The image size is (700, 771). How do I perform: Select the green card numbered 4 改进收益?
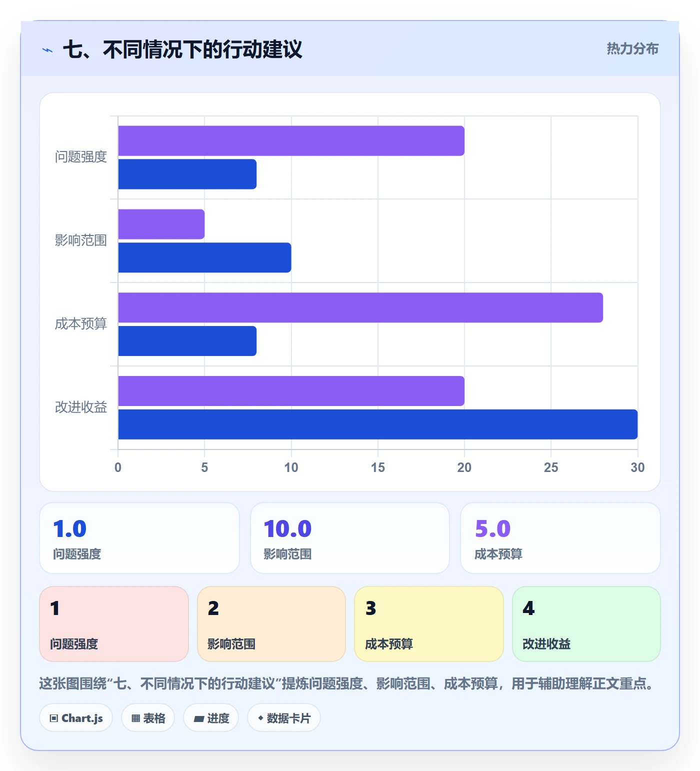(586, 624)
